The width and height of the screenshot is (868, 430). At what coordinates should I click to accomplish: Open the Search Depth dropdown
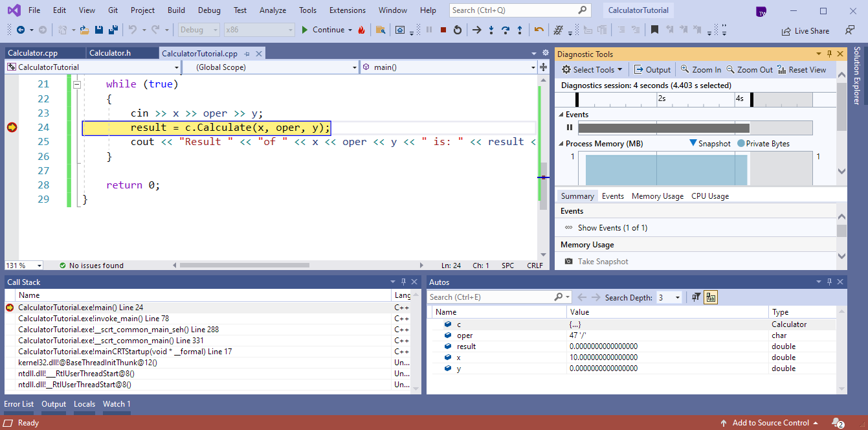678,297
